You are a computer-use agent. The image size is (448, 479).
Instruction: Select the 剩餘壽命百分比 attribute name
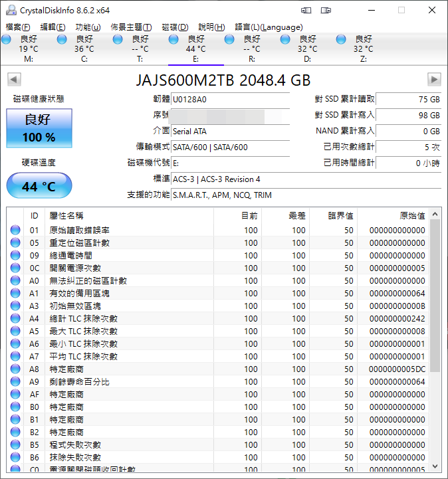pyautogui.click(x=80, y=382)
